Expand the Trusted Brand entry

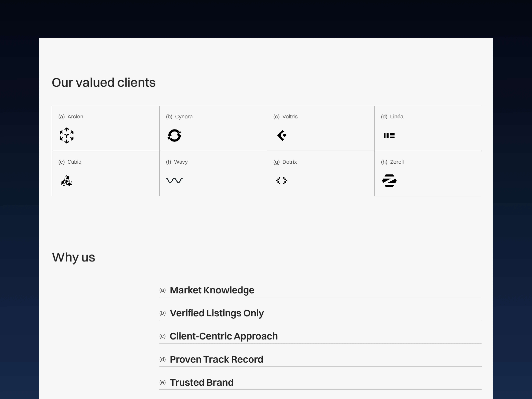coord(202,382)
